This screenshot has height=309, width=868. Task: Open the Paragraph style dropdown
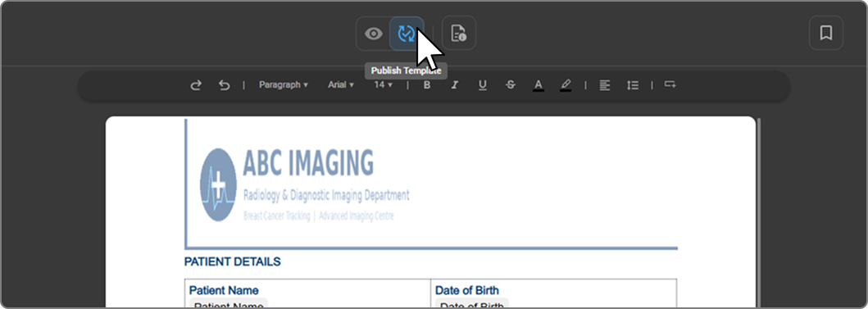[284, 84]
